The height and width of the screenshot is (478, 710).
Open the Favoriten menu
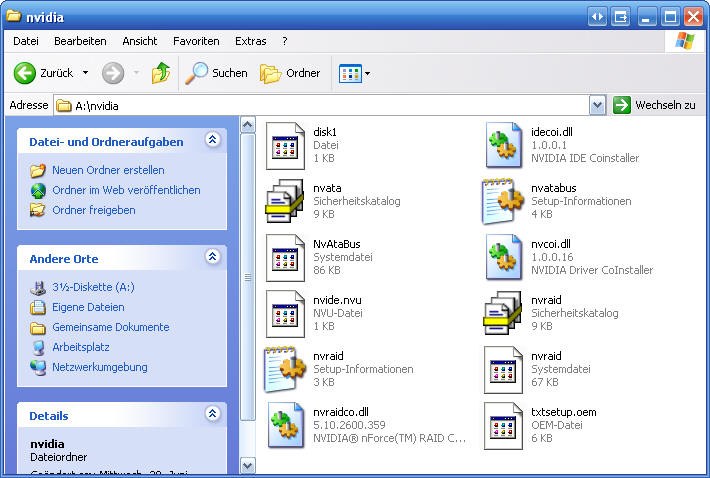196,41
